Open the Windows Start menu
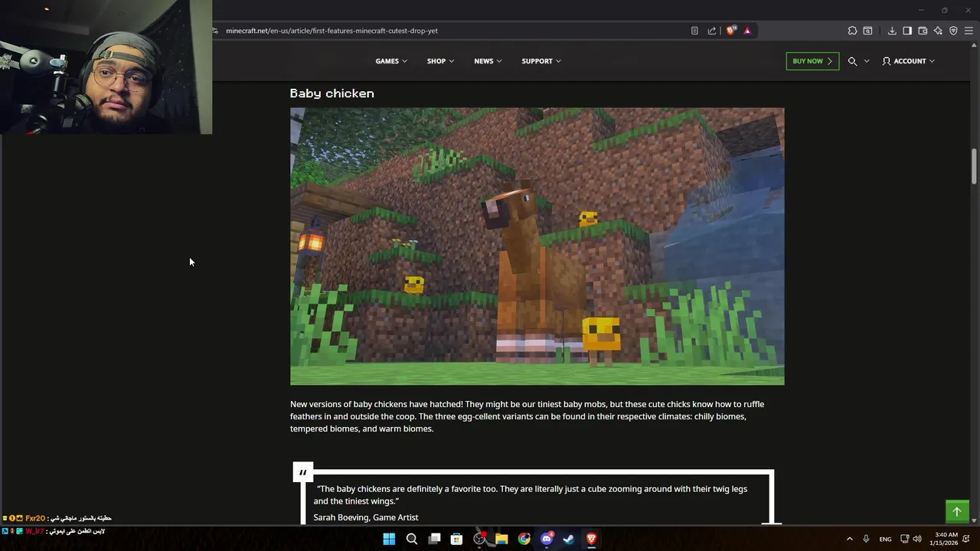The height and width of the screenshot is (551, 980). pos(389,539)
